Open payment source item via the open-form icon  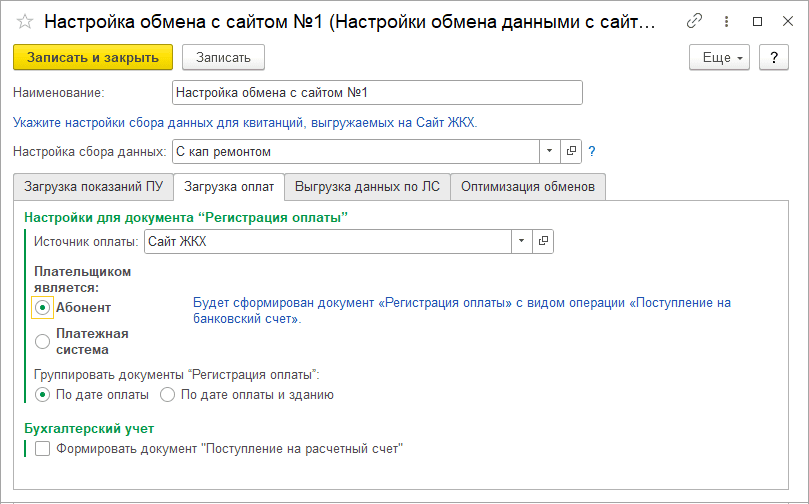[x=543, y=241]
